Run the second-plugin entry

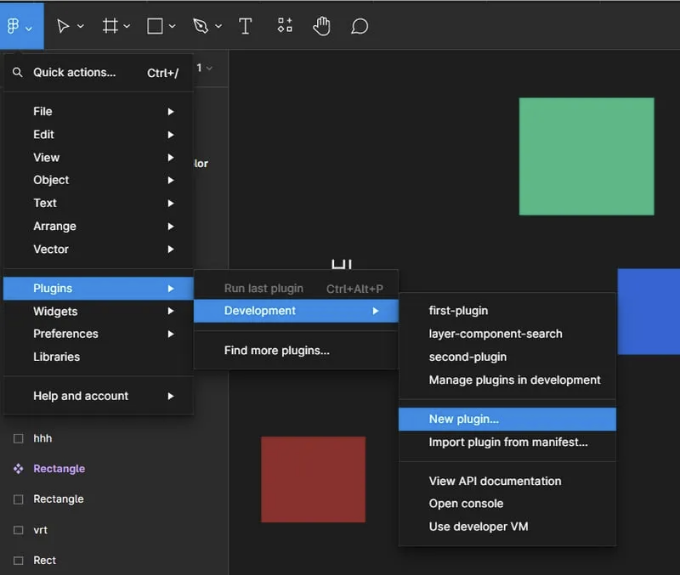click(507, 357)
